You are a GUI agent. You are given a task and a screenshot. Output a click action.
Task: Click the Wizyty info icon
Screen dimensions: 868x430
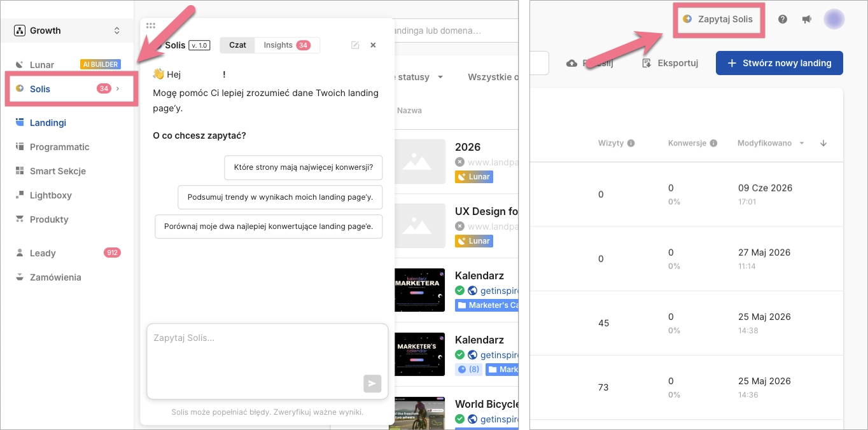[x=631, y=143]
